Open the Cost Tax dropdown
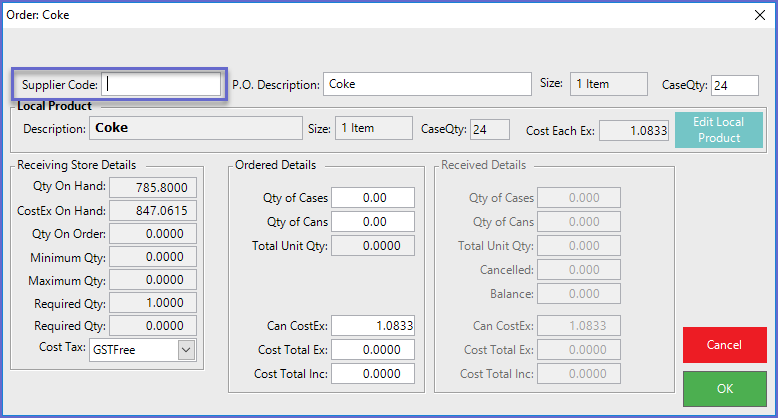778x418 pixels. [186, 350]
